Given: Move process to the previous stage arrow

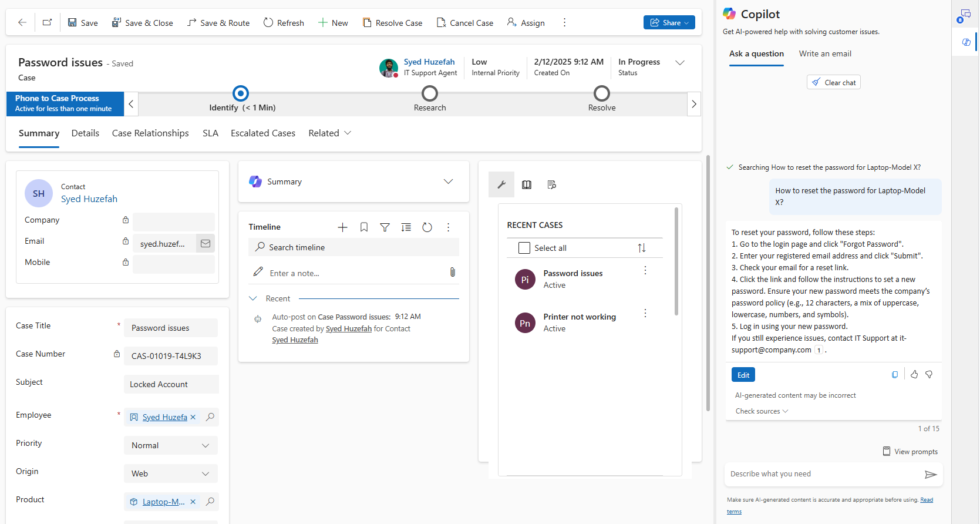Looking at the screenshot, I should point(131,104).
